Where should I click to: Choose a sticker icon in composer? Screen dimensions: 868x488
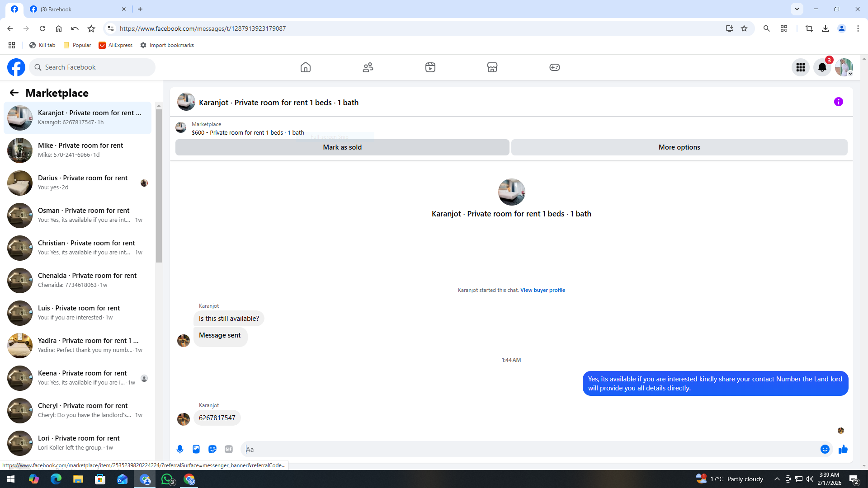(x=212, y=449)
